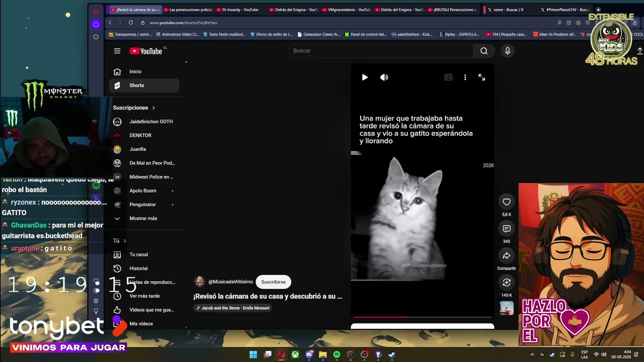Open Steam from the taskbar

(x=392, y=354)
